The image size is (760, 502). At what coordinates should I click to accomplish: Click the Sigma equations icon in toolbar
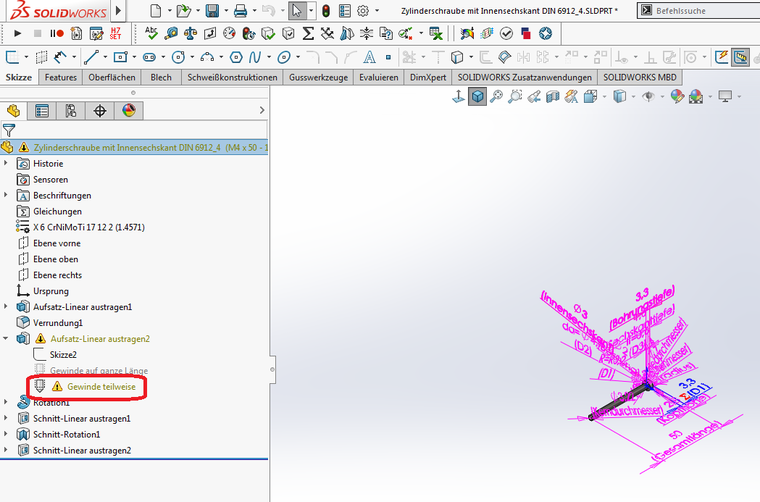(308, 33)
